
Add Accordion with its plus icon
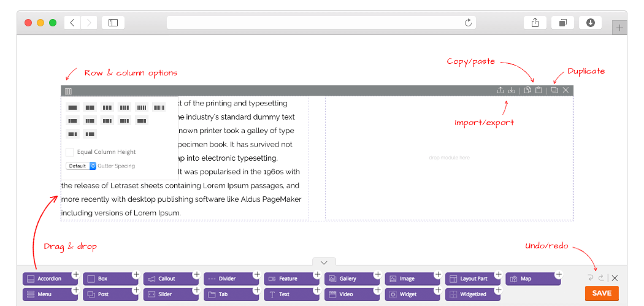click(x=75, y=274)
